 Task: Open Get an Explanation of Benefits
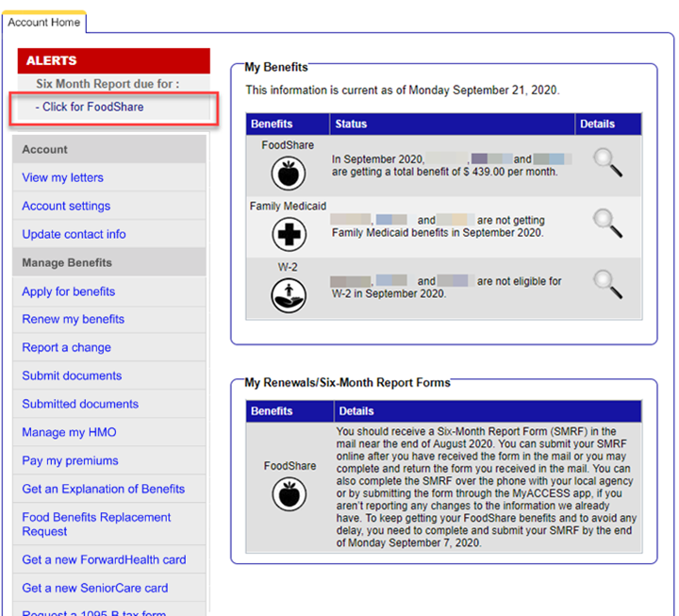[104, 489]
